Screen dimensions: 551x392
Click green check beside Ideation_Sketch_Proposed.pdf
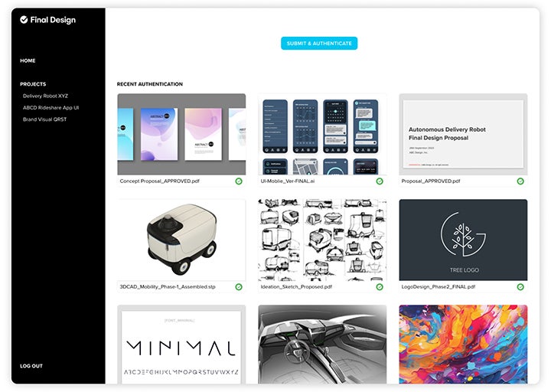380,287
